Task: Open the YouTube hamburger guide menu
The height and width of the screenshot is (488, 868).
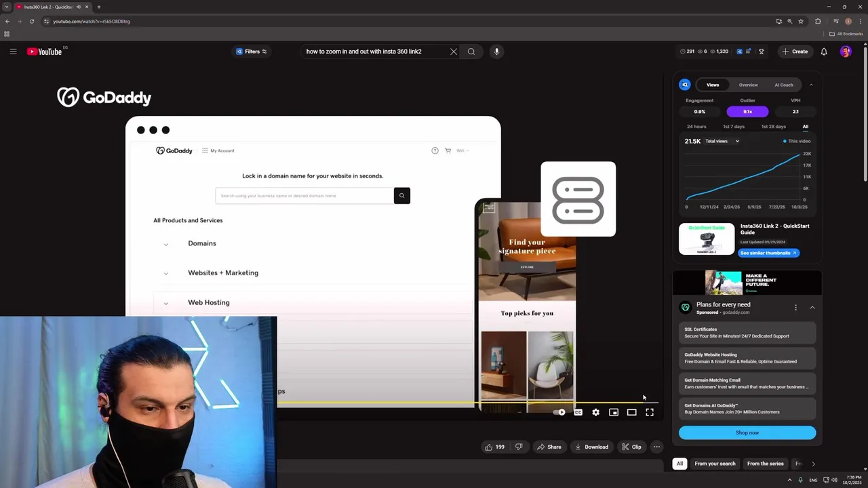Action: click(x=13, y=52)
